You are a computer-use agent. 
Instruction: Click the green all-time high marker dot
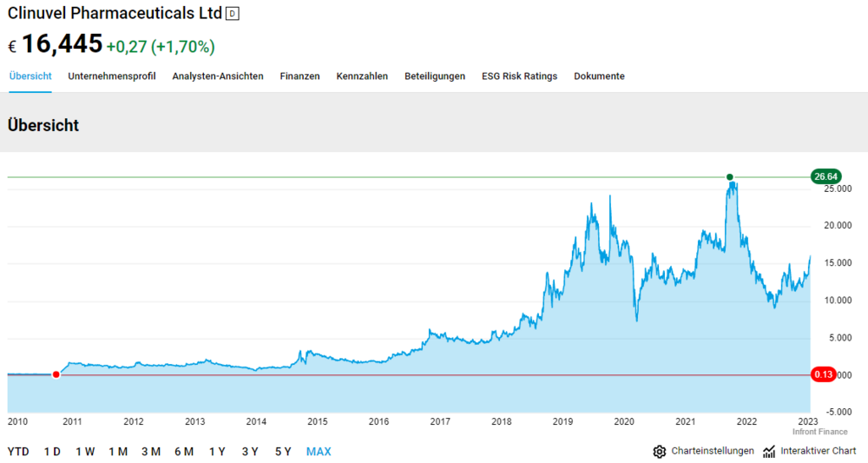(730, 177)
